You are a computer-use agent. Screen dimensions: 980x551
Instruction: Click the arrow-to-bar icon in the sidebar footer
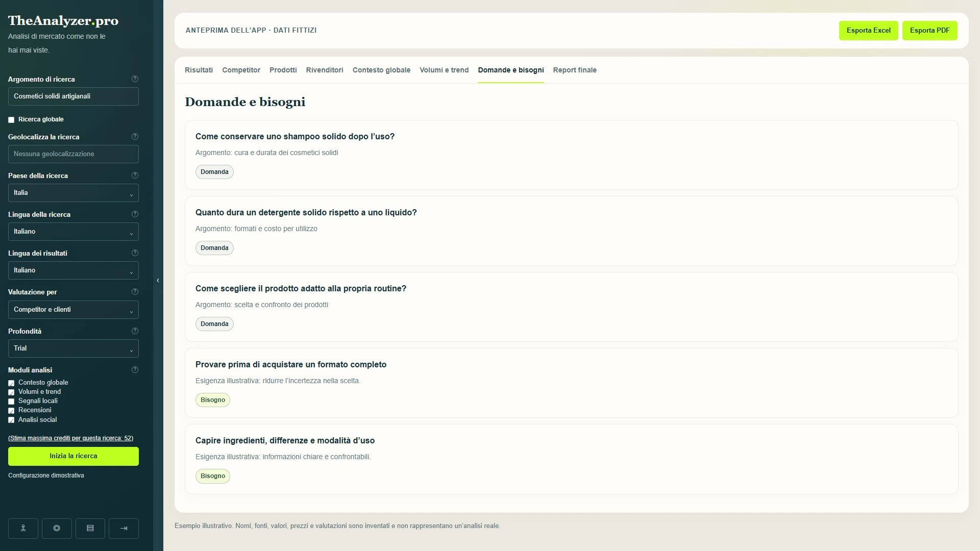pyautogui.click(x=124, y=529)
